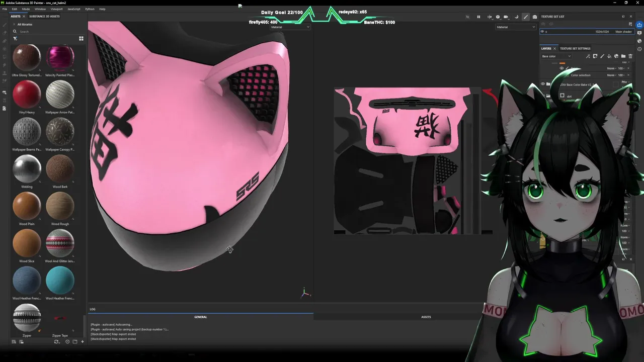Screen dimensions: 644x362
Task: Add a mask to the layer
Action: coord(595,56)
